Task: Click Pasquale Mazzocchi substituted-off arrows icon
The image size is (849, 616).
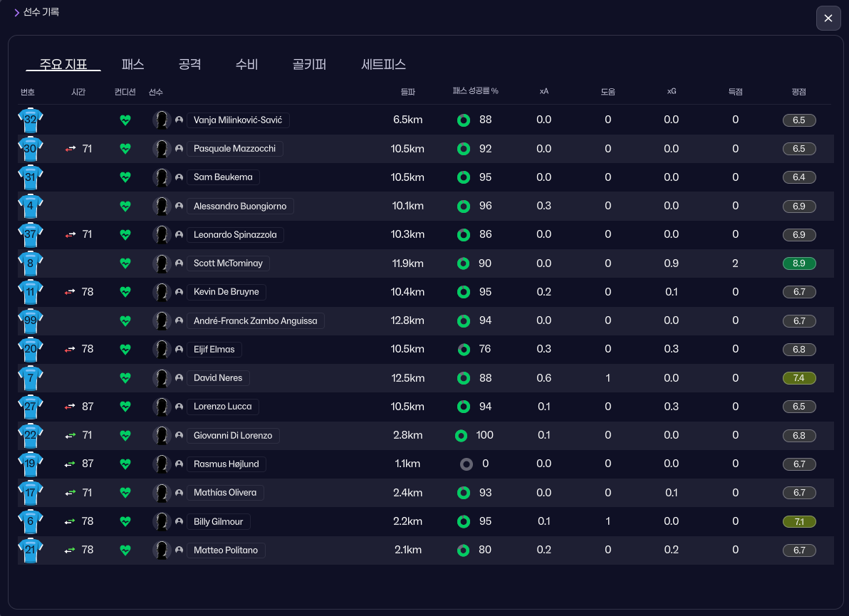Action: [71, 149]
